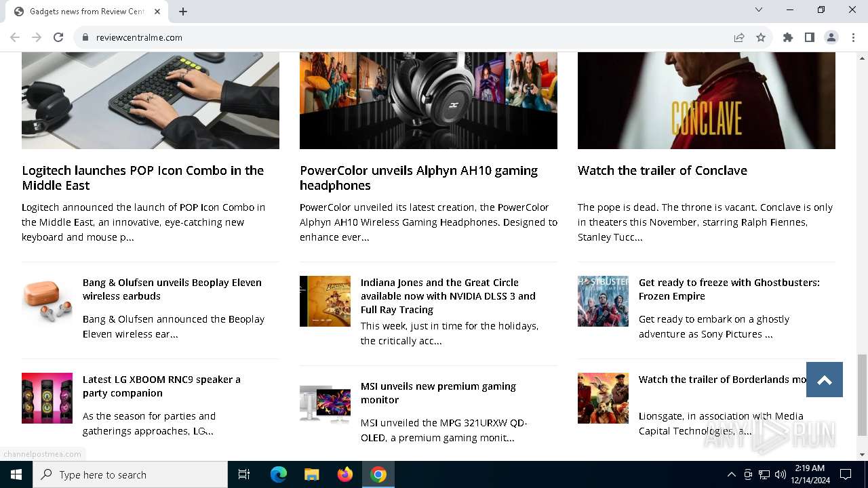Click "Get ready to embark" summary text

(714, 327)
